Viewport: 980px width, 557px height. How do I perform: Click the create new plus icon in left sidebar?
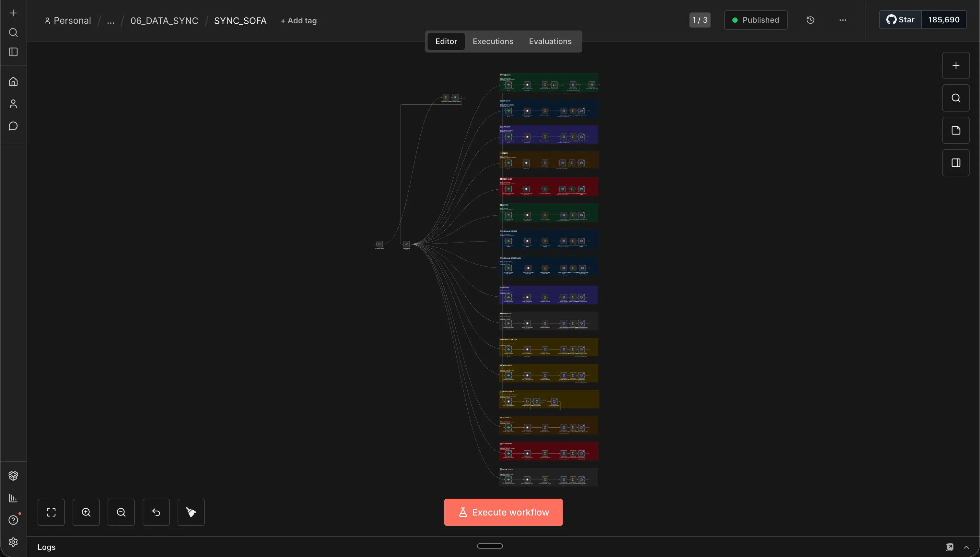tap(13, 13)
